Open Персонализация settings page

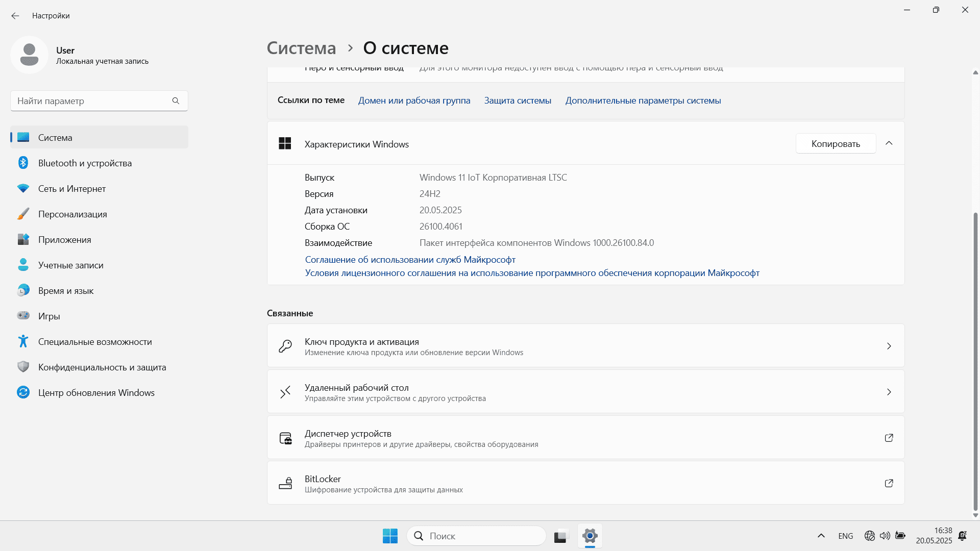tap(99, 214)
